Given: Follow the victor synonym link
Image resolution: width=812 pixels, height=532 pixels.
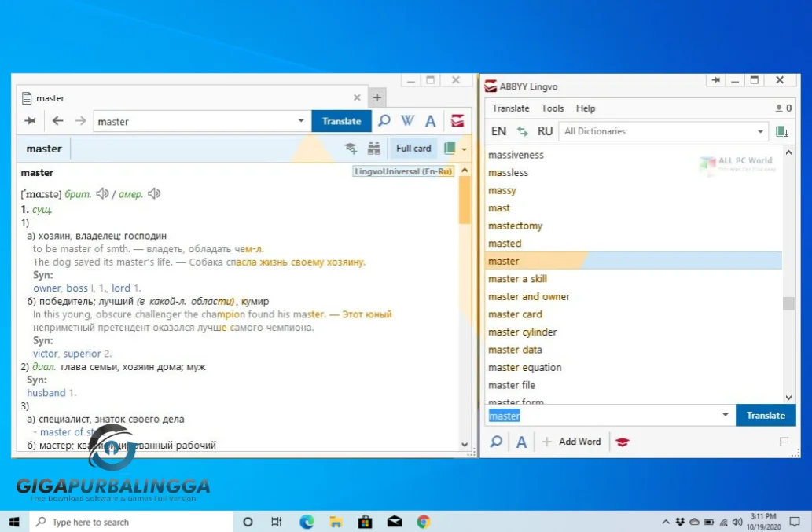Looking at the screenshot, I should tap(45, 354).
